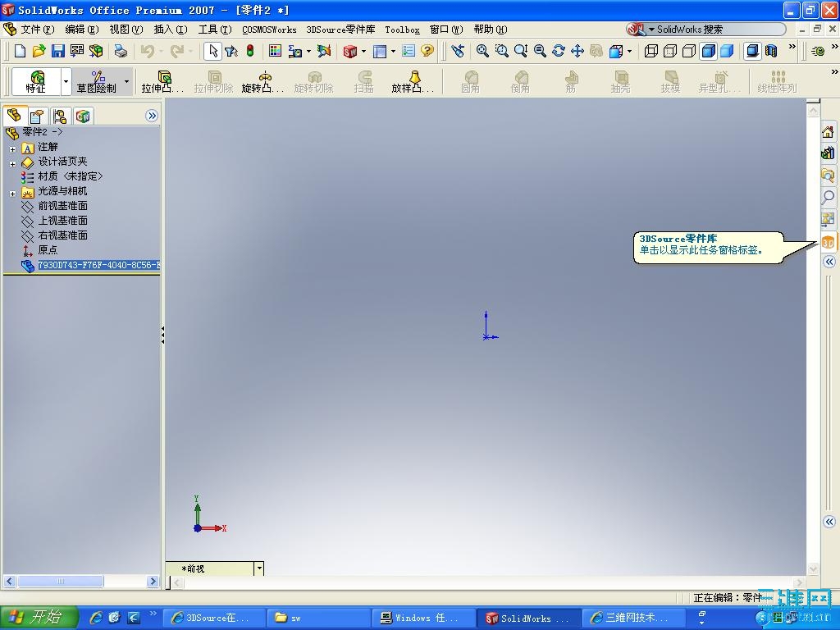Click the Rebuild traffic light icon
This screenshot has height=630, width=840.
pyautogui.click(x=250, y=51)
